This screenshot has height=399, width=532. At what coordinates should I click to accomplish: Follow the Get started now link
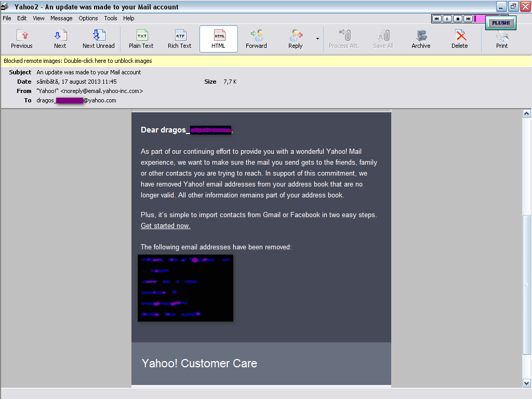pyautogui.click(x=166, y=225)
